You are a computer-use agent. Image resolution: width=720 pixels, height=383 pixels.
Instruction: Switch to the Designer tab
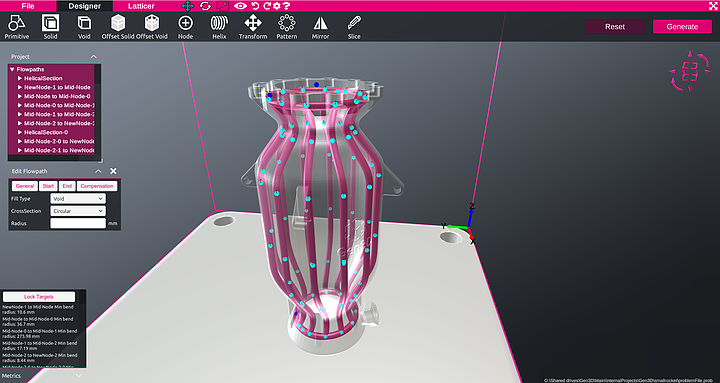point(84,6)
